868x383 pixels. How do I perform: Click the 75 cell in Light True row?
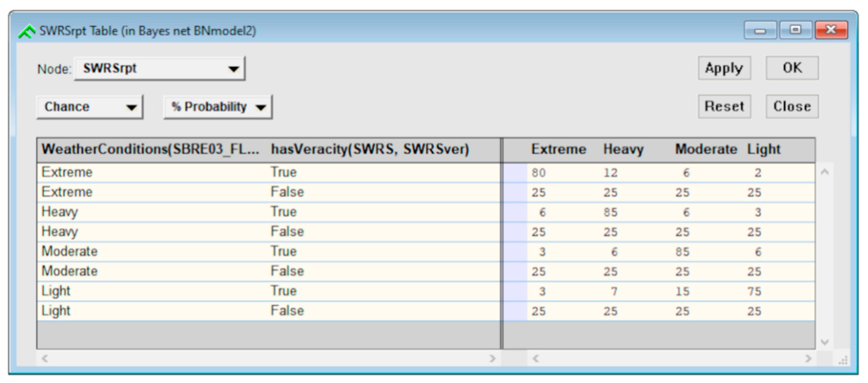(754, 291)
